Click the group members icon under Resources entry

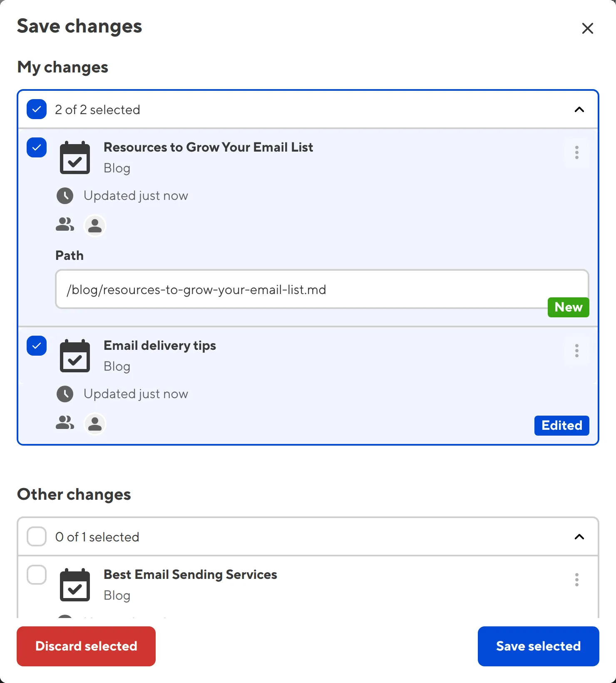click(x=65, y=225)
